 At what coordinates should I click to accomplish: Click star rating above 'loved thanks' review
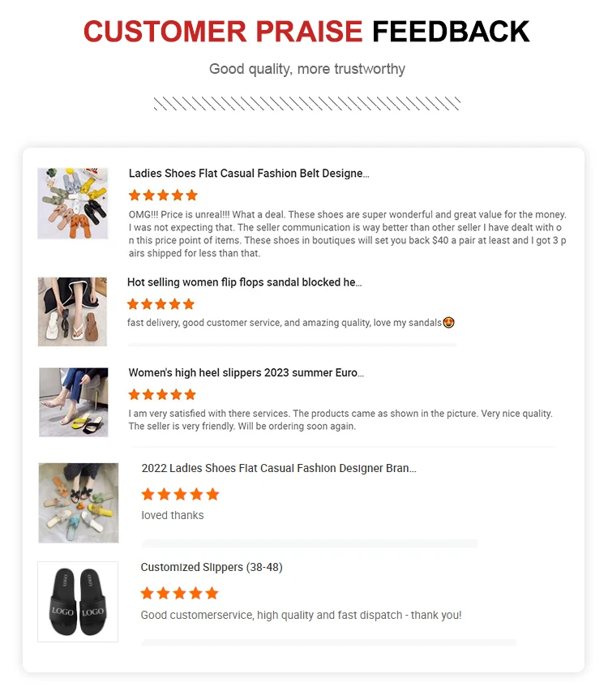pos(180,494)
